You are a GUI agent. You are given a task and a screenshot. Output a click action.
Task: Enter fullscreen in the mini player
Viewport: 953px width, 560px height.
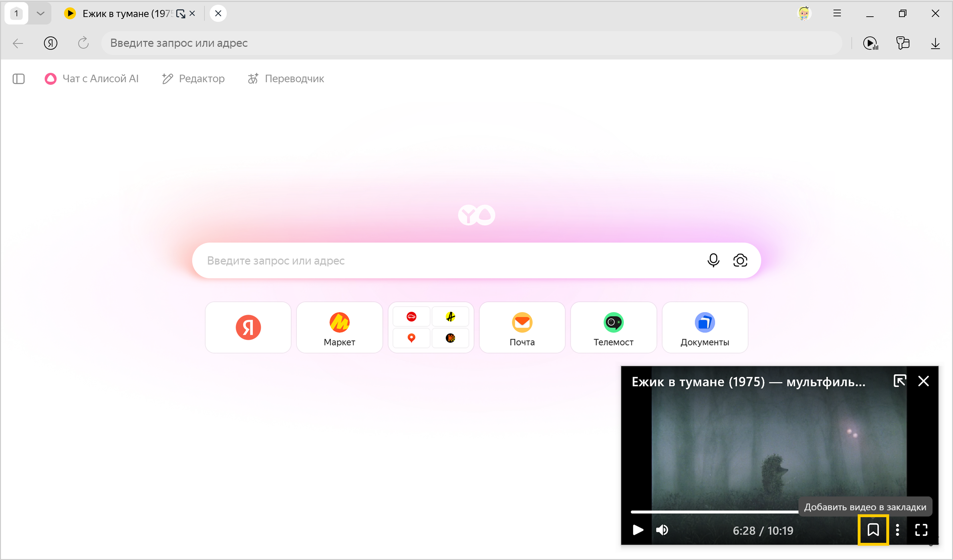[921, 530]
